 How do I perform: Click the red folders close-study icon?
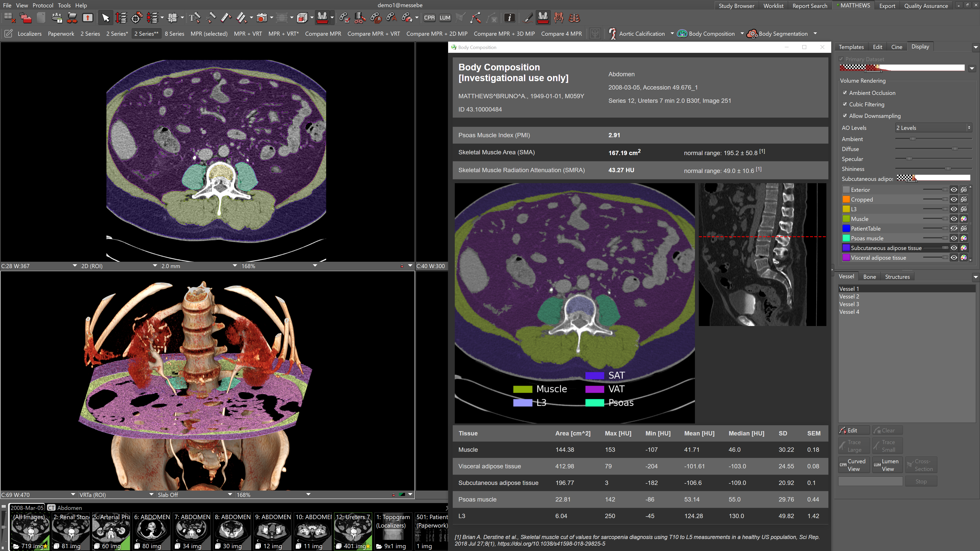click(26, 18)
